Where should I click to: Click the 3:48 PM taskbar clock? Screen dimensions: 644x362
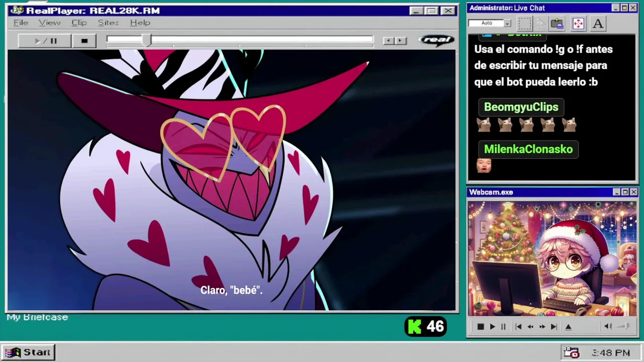coord(611,353)
